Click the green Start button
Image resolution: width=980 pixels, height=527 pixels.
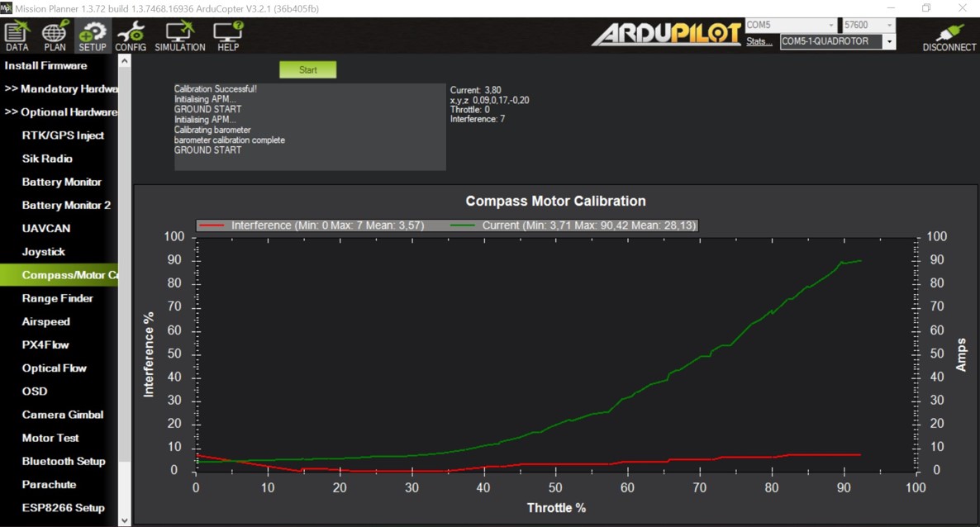point(308,70)
